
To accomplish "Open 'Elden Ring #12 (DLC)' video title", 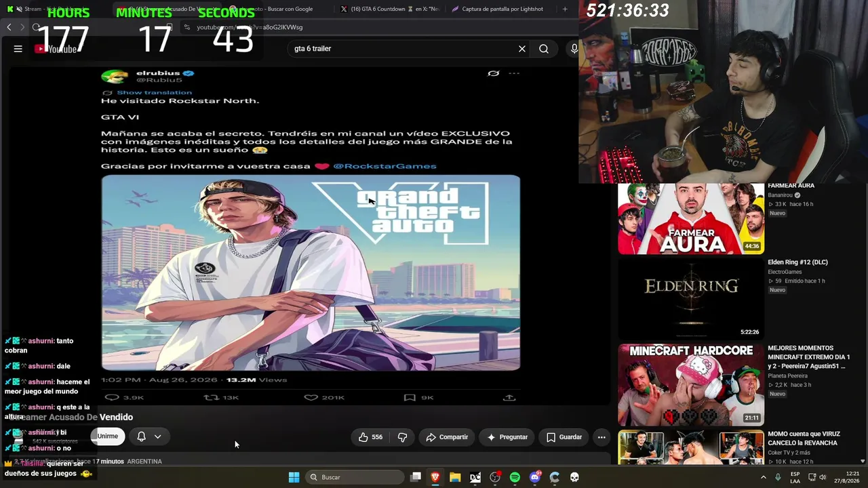I will [797, 262].
